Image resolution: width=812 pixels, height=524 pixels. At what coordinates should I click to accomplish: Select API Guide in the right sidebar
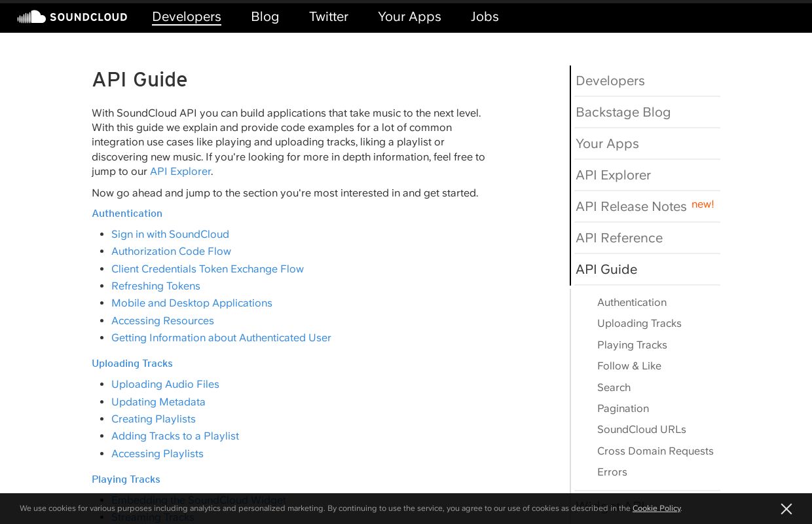tap(647, 269)
